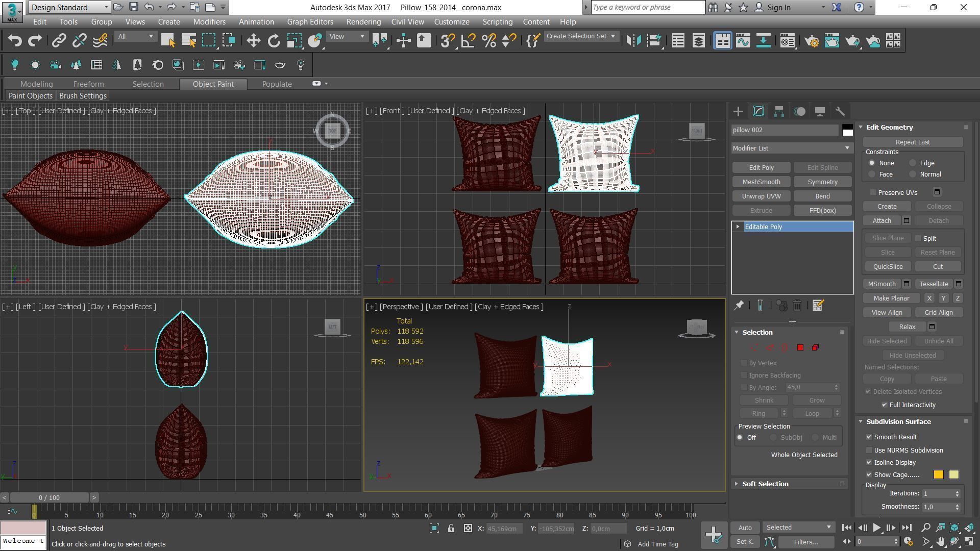
Task: Collapse Subdivision Surface rollout
Action: point(898,421)
